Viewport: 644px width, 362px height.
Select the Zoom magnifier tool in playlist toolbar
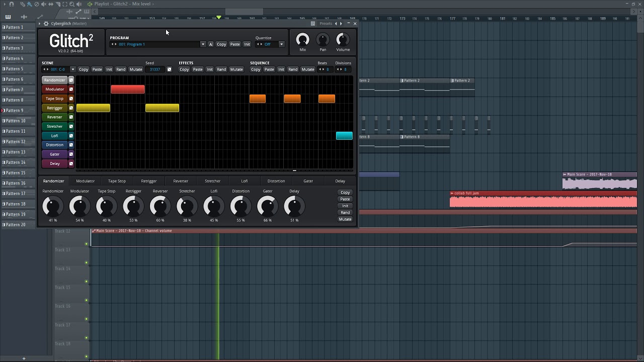coord(72,4)
